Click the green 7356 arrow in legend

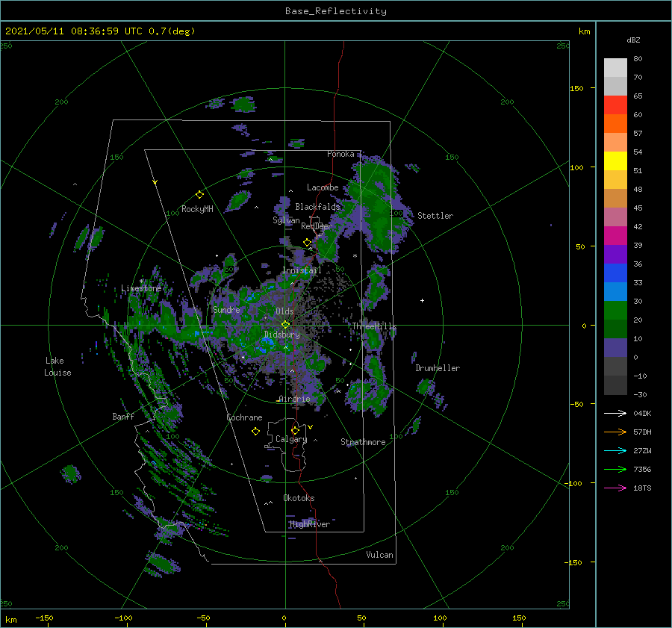pos(615,470)
